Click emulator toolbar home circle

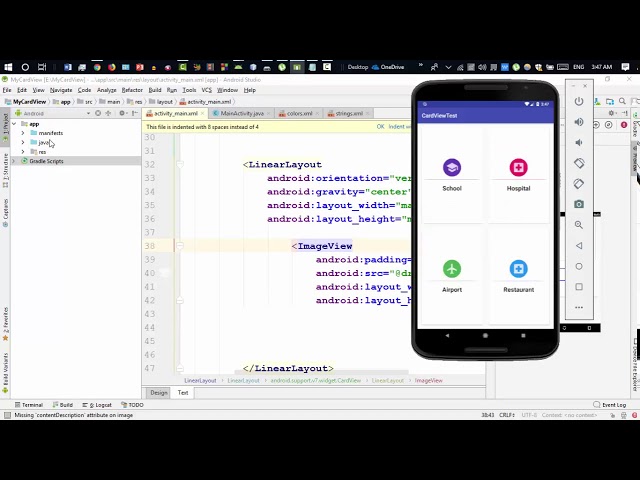(579, 266)
